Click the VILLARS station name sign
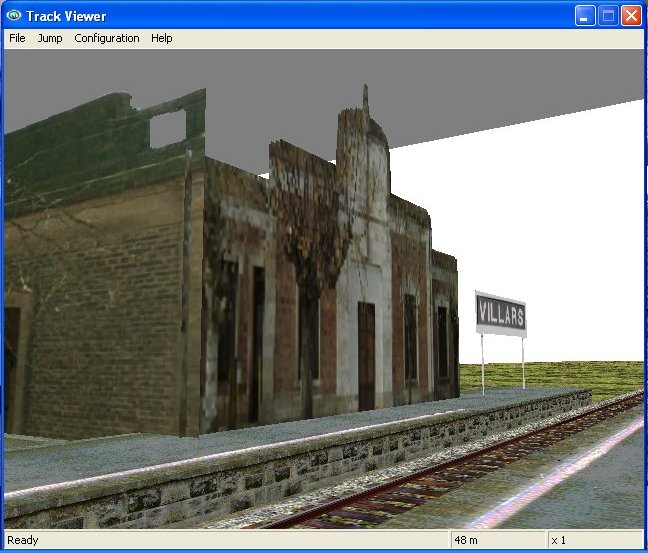Image resolution: width=648 pixels, height=553 pixels. coord(500,313)
